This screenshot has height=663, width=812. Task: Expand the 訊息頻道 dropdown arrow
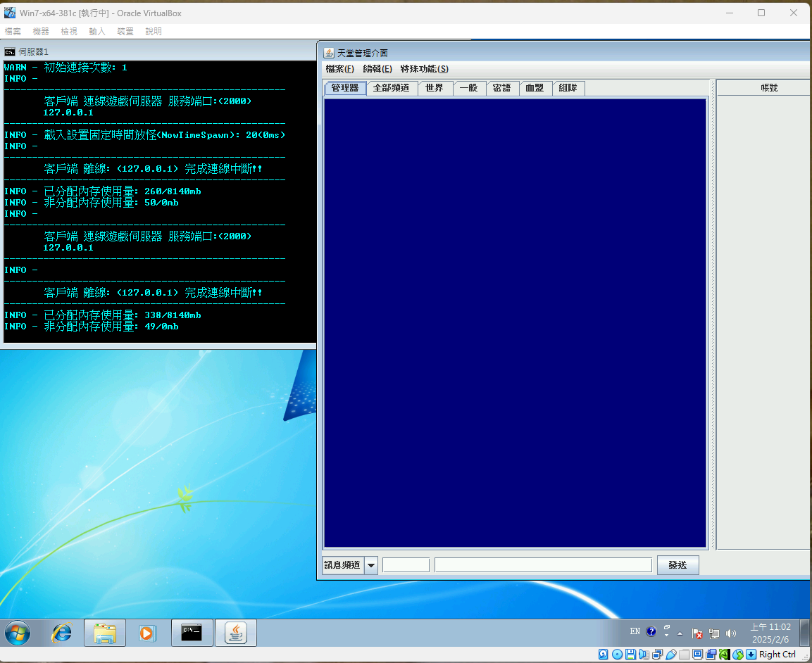370,565
